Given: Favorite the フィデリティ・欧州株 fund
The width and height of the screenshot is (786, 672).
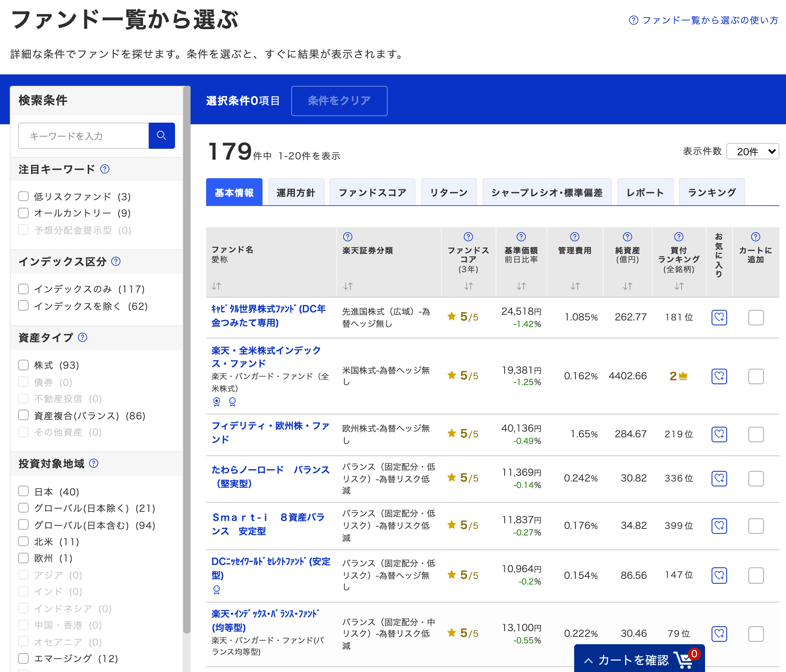Looking at the screenshot, I should (719, 434).
